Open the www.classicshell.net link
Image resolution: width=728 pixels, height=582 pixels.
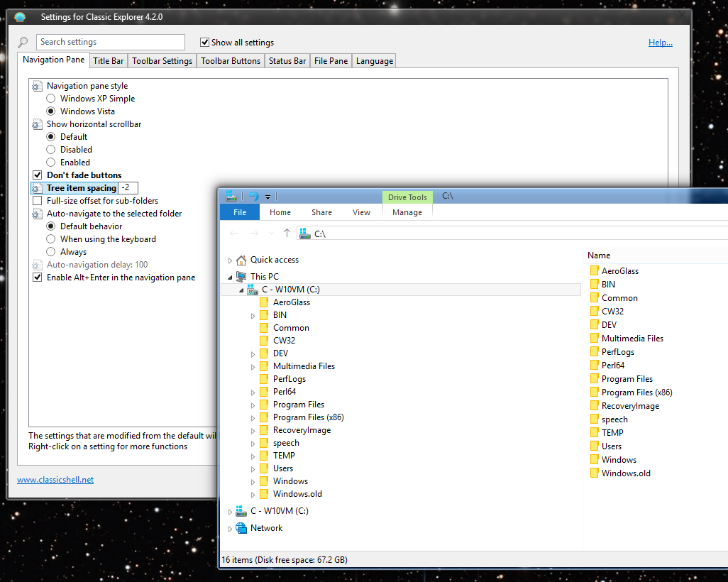(55, 479)
